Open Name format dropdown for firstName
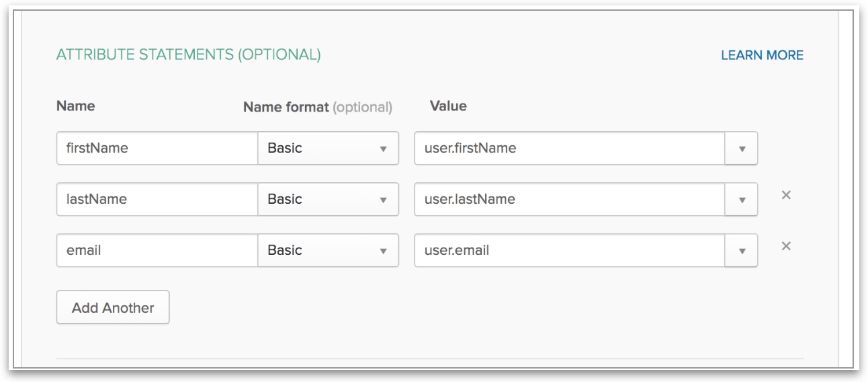 pyautogui.click(x=328, y=148)
